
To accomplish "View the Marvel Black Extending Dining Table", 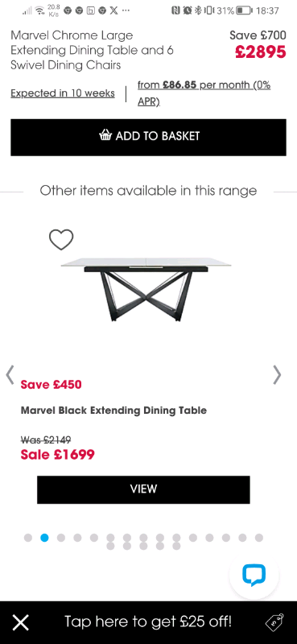I will coord(143,489).
